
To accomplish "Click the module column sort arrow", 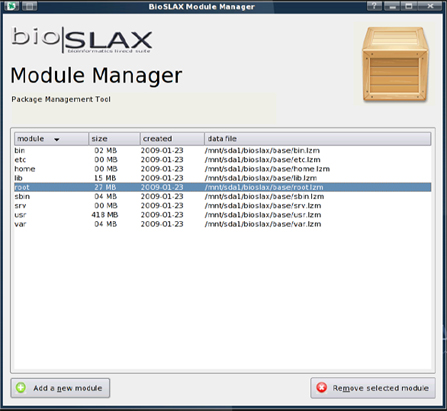I will [x=57, y=139].
